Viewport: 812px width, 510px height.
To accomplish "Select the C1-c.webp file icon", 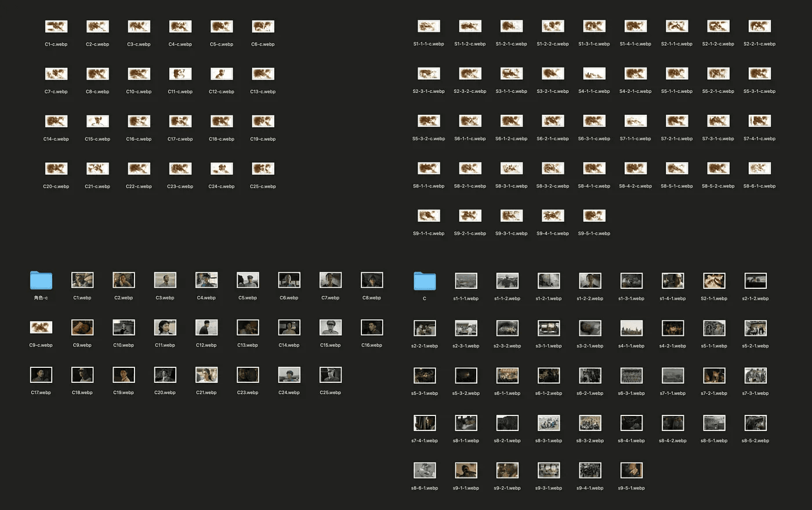I will pos(56,27).
